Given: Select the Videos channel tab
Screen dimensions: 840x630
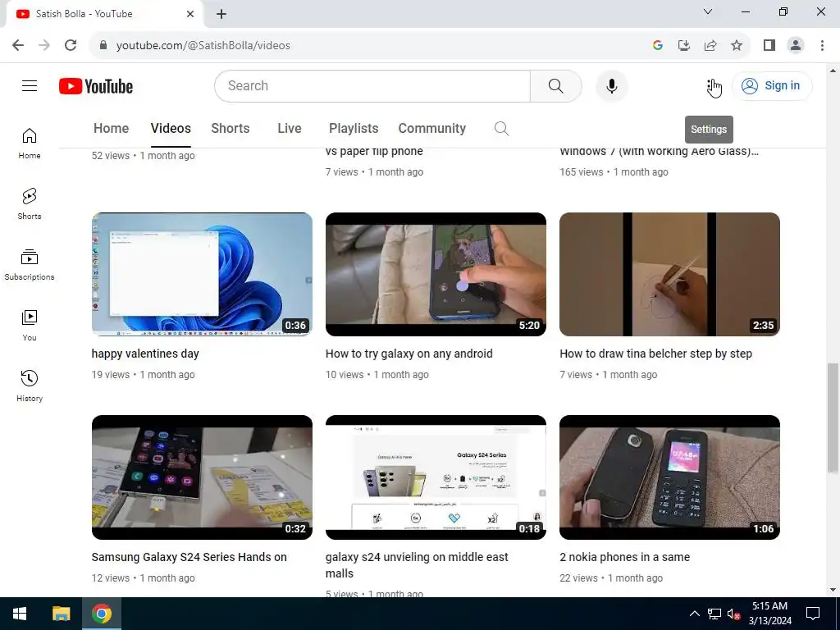Looking at the screenshot, I should pos(171,129).
